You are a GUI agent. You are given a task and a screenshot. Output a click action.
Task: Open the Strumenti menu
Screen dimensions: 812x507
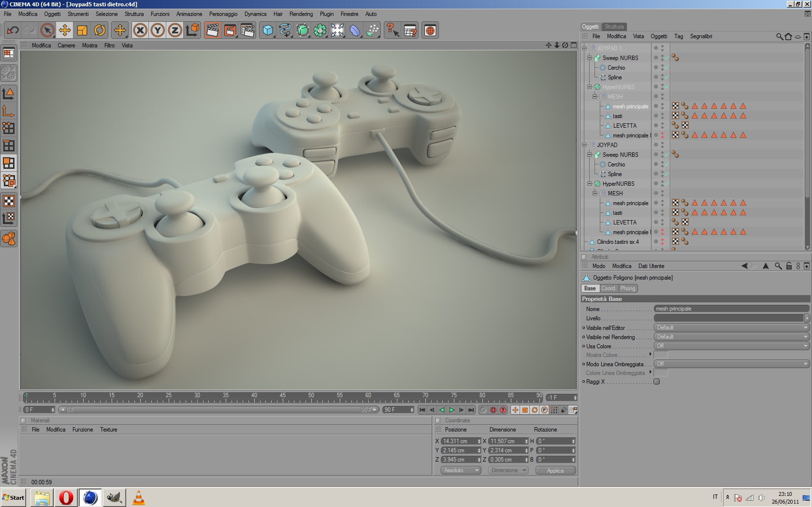pyautogui.click(x=78, y=14)
